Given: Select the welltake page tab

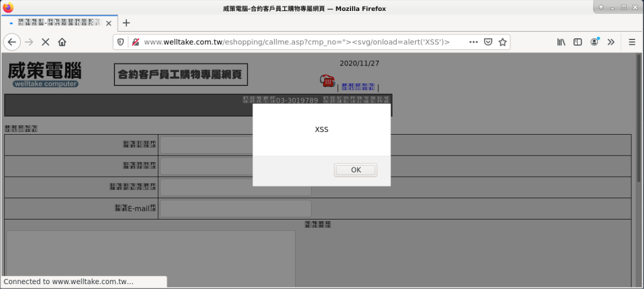Looking at the screenshot, I should [x=60, y=23].
